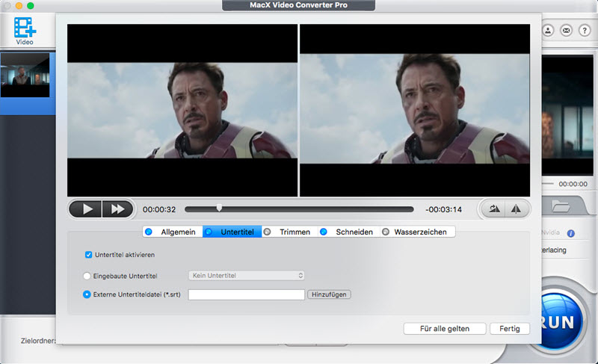Image resolution: width=598 pixels, height=364 pixels.
Task: Click Hinzufügen to add subtitle file
Action: 329,294
